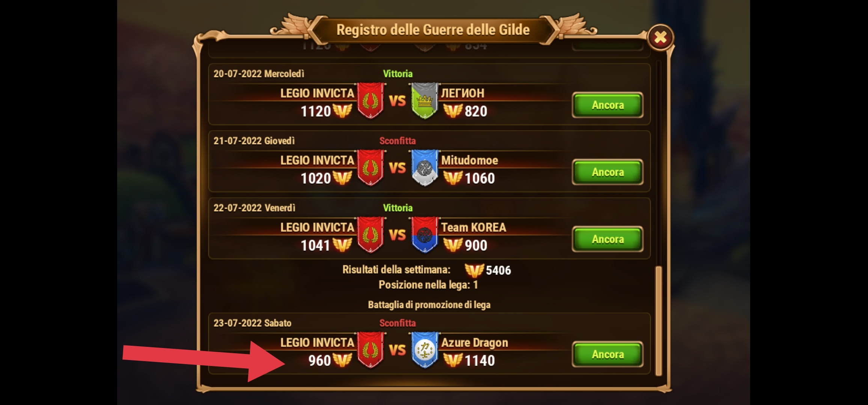
Task: Click the Team KOREA guild name
Action: click(x=473, y=227)
